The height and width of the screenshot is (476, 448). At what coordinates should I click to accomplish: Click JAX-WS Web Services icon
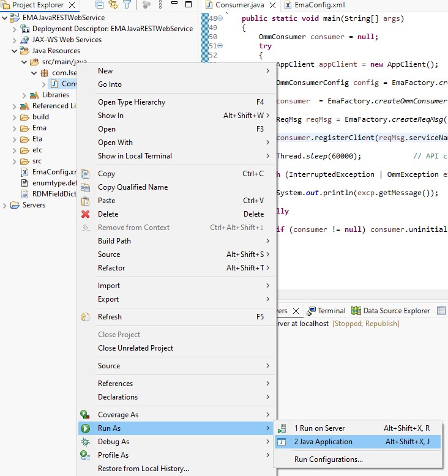[24, 40]
